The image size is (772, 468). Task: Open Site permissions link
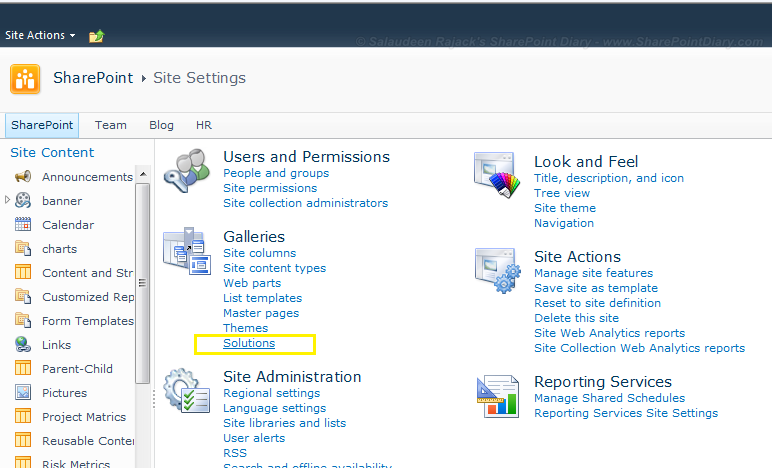270,188
